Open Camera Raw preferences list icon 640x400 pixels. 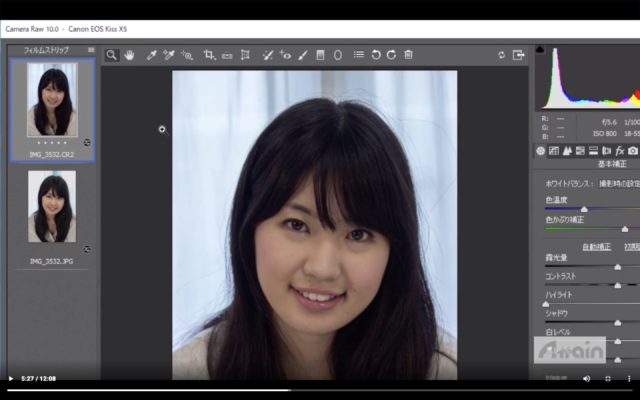pyautogui.click(x=359, y=54)
